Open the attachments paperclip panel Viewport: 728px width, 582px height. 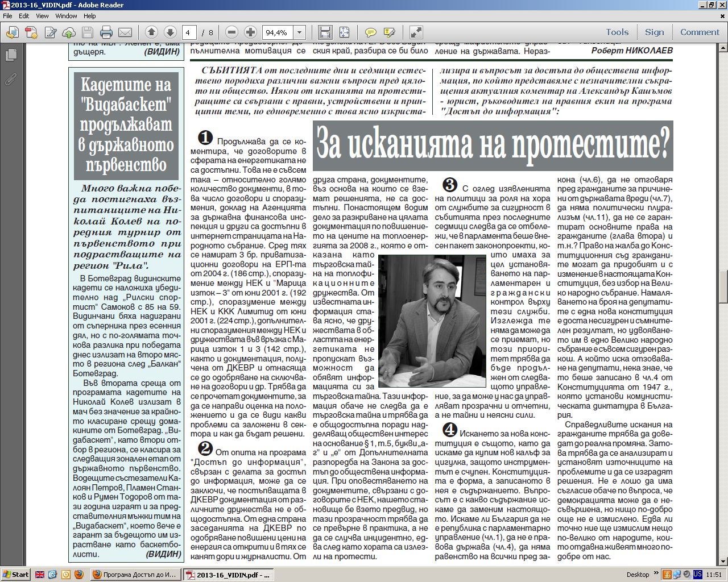pos(10,79)
